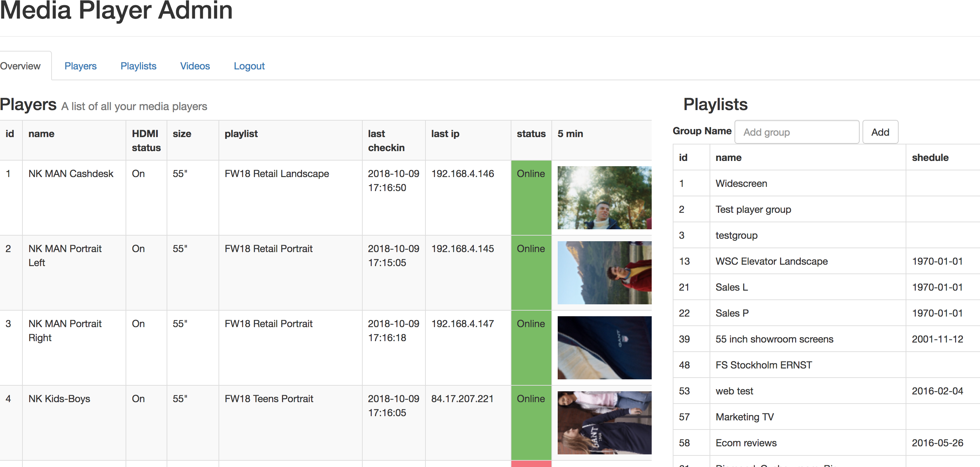
Task: Click the Marketing TV playlist row
Action: 745,417
